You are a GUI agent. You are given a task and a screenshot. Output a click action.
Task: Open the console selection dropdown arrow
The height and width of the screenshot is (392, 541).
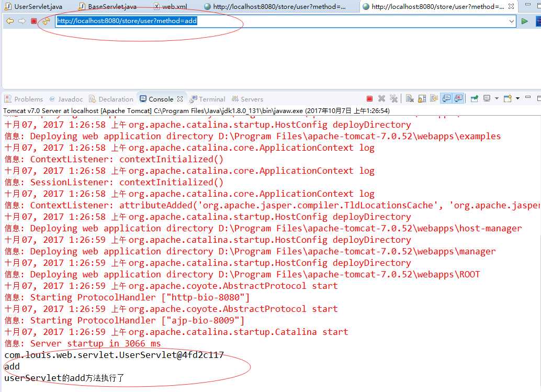pos(497,99)
